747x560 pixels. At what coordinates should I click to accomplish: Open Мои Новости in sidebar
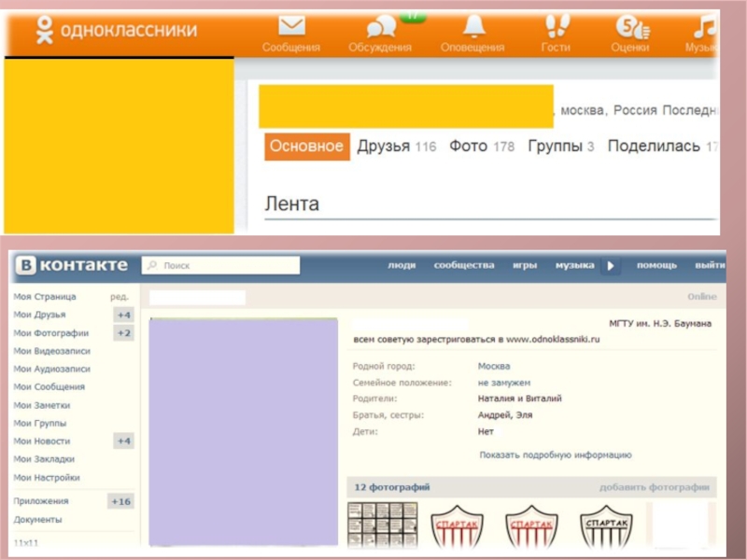[x=42, y=441]
